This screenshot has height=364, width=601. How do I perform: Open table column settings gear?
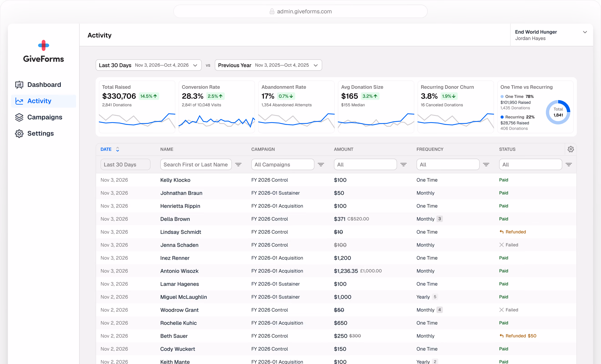coord(570,149)
